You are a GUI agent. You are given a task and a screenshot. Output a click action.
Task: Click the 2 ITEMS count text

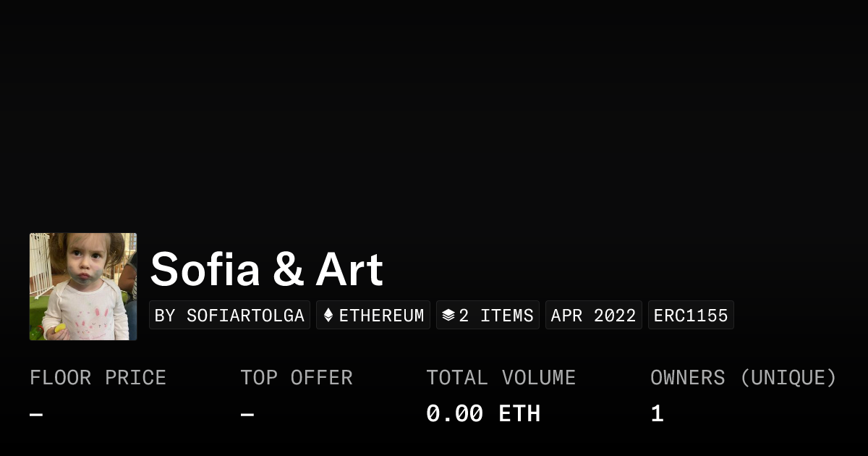496,316
